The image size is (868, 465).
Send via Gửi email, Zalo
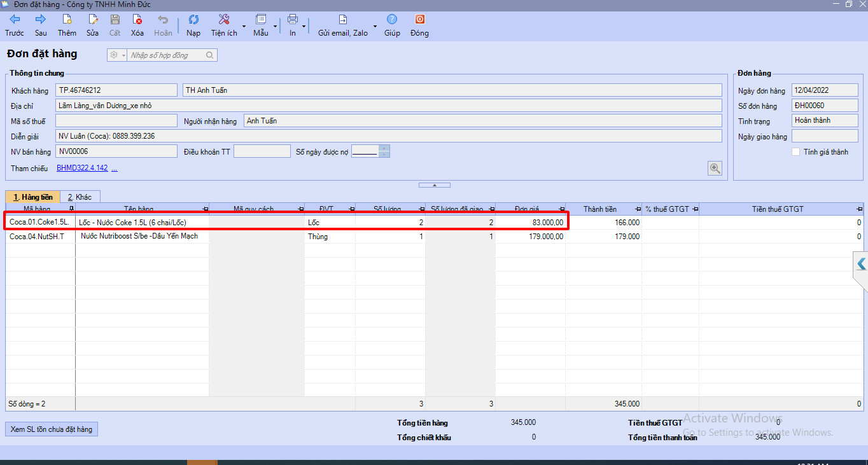click(x=343, y=25)
